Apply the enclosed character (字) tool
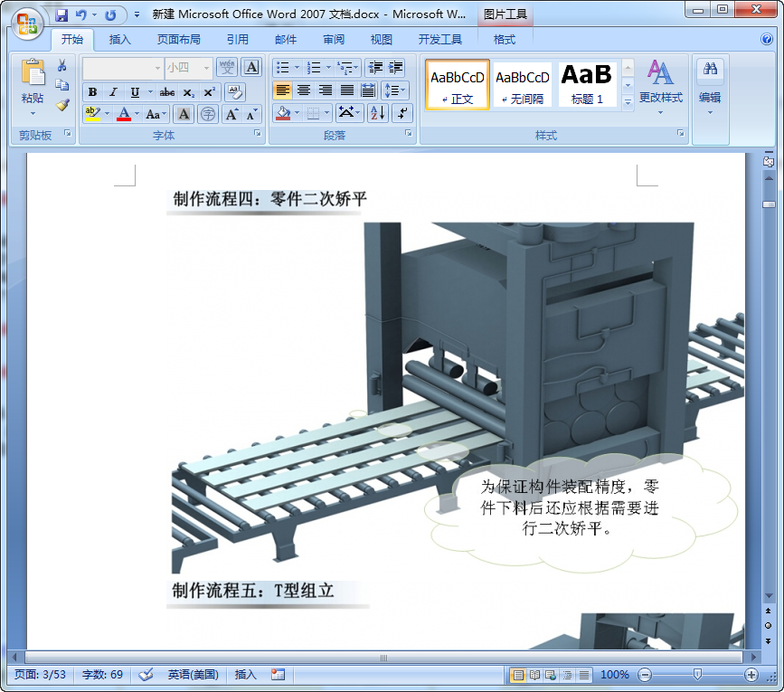 click(208, 114)
